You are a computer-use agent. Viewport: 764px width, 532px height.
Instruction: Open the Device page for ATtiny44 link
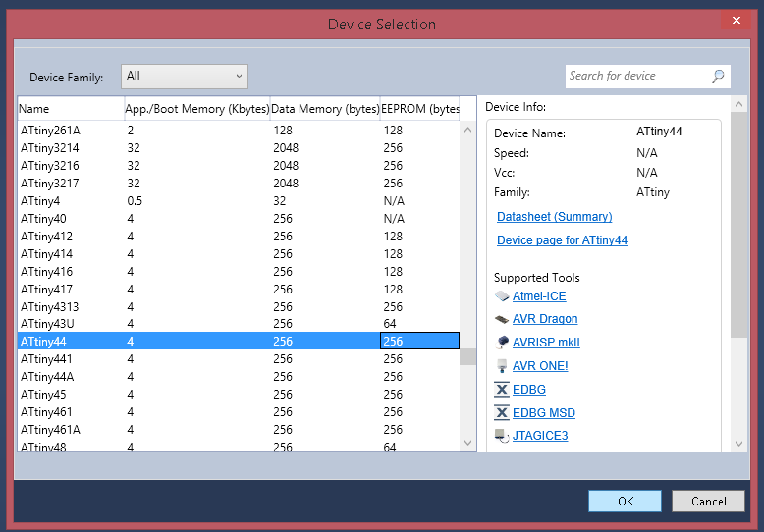(562, 240)
